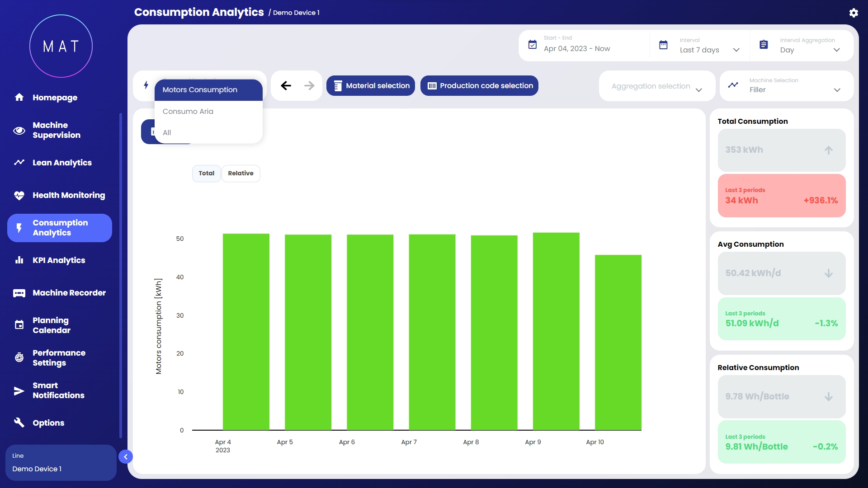Click the Smart Notifications paper plane icon
The image size is (868, 488).
pyautogui.click(x=19, y=391)
